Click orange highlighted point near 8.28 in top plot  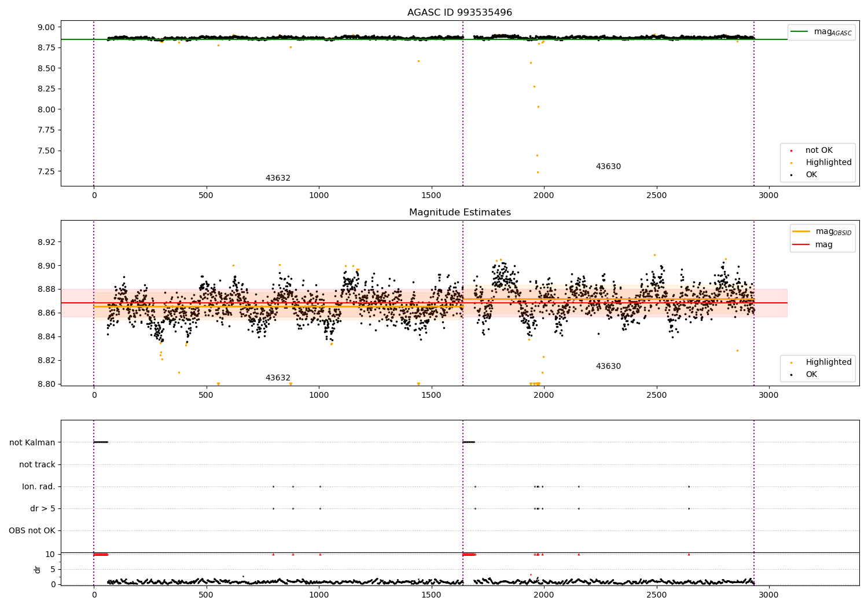tap(534, 86)
